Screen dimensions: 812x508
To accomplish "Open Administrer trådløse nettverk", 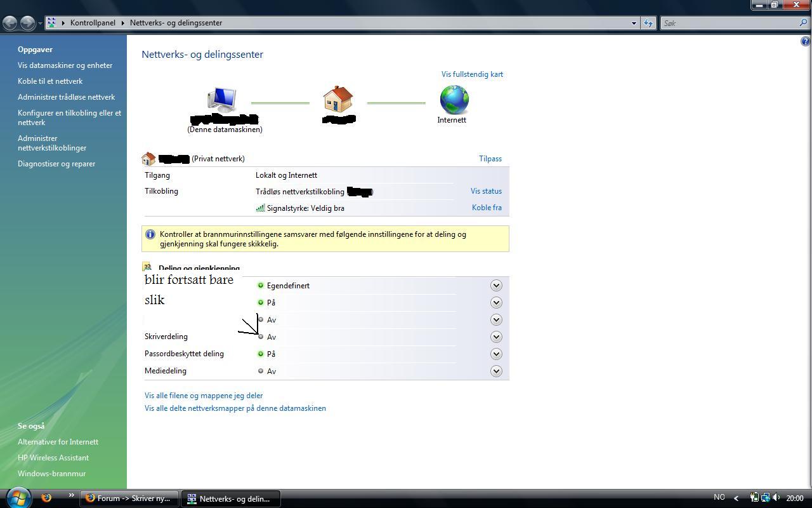I will tap(67, 97).
